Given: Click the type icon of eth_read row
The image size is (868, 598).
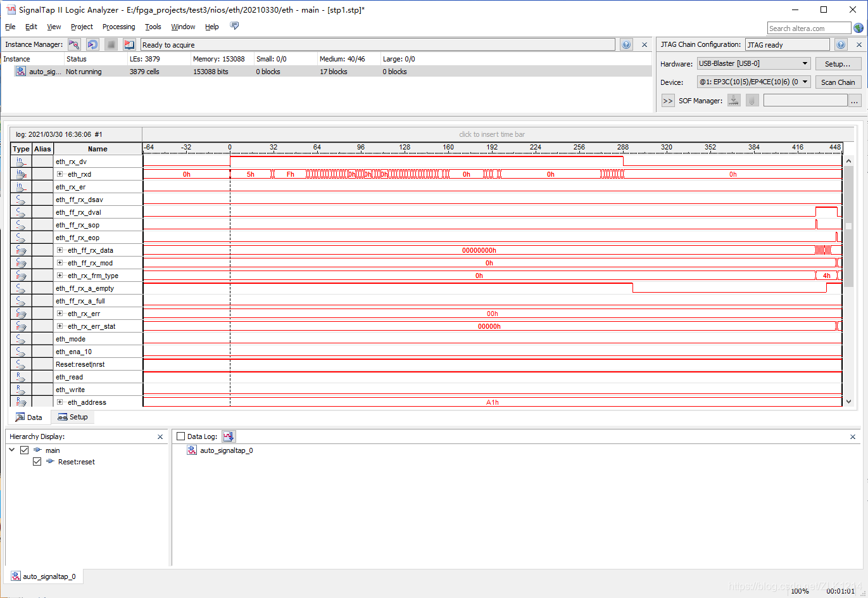Looking at the screenshot, I should pos(21,377).
